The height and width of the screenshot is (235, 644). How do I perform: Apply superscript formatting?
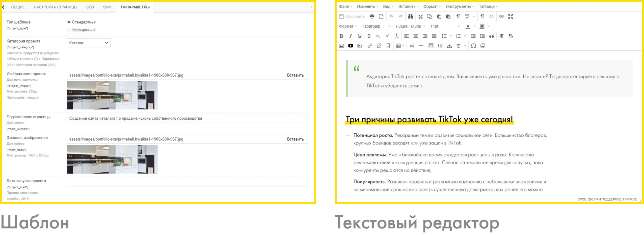[x=387, y=36]
